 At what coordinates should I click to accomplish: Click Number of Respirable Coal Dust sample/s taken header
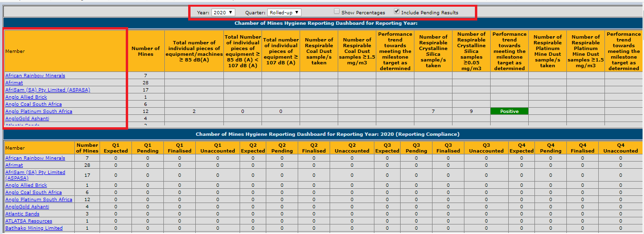point(319,51)
